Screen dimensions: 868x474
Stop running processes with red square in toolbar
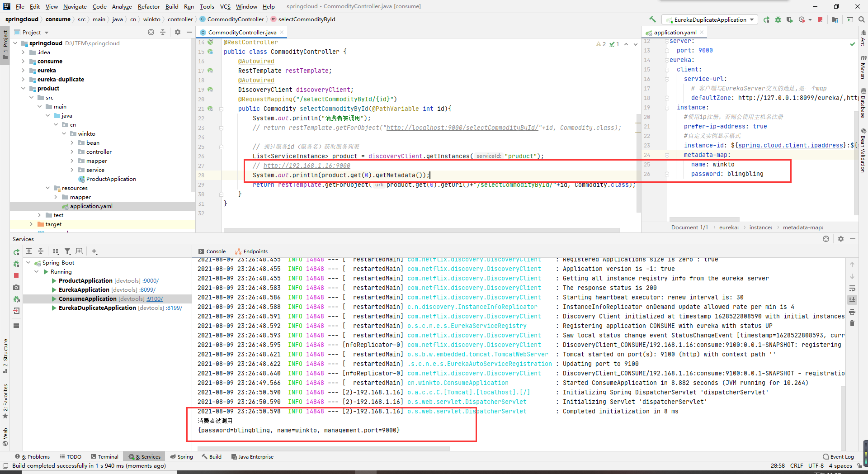(820, 19)
